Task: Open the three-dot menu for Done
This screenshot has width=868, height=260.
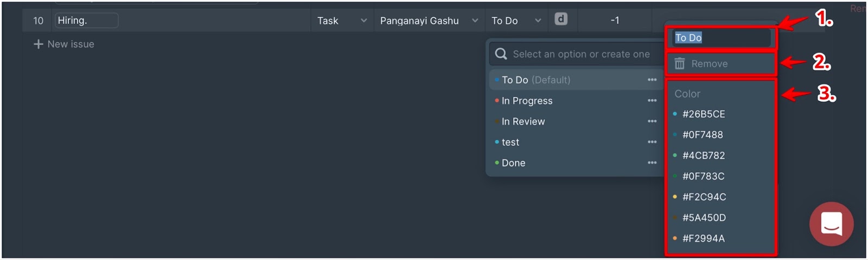Action: 652,163
